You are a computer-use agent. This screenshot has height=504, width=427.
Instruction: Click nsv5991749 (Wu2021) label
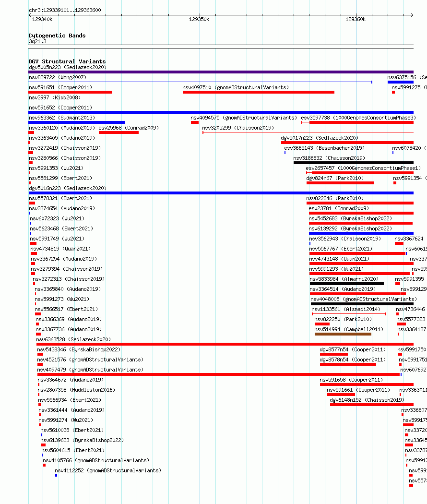tap(57, 239)
